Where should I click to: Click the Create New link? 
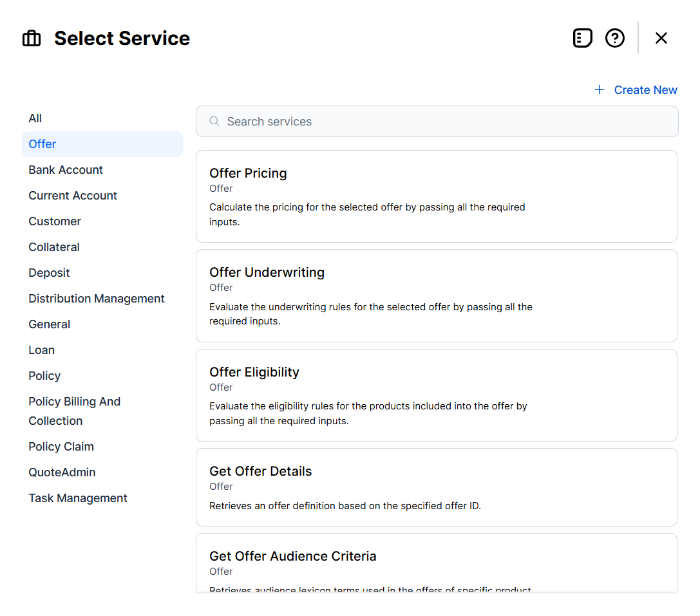[645, 90]
